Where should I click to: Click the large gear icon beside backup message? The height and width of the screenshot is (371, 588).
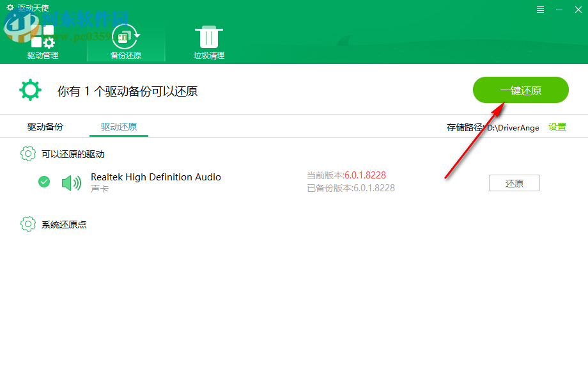[29, 90]
